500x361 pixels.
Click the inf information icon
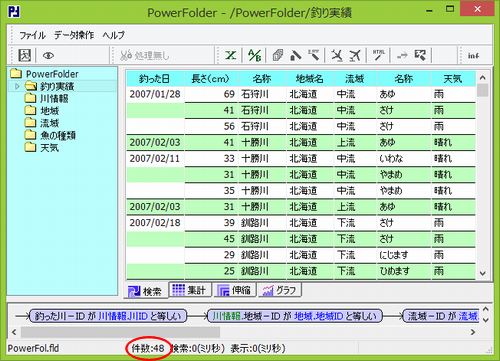click(x=473, y=56)
